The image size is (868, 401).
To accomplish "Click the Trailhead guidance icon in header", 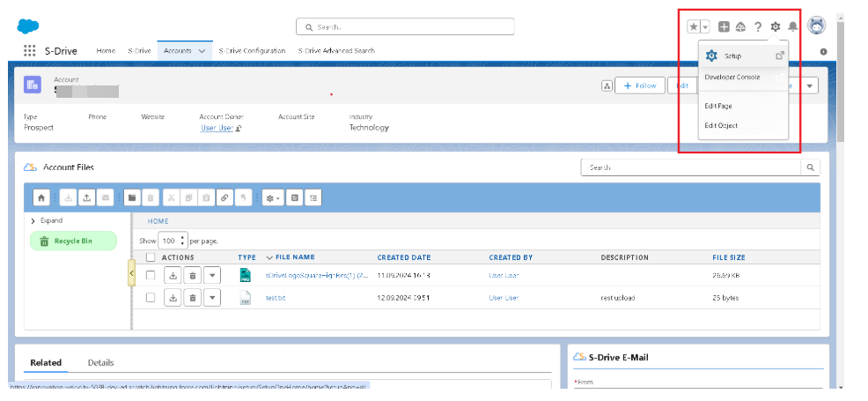I will tap(740, 27).
